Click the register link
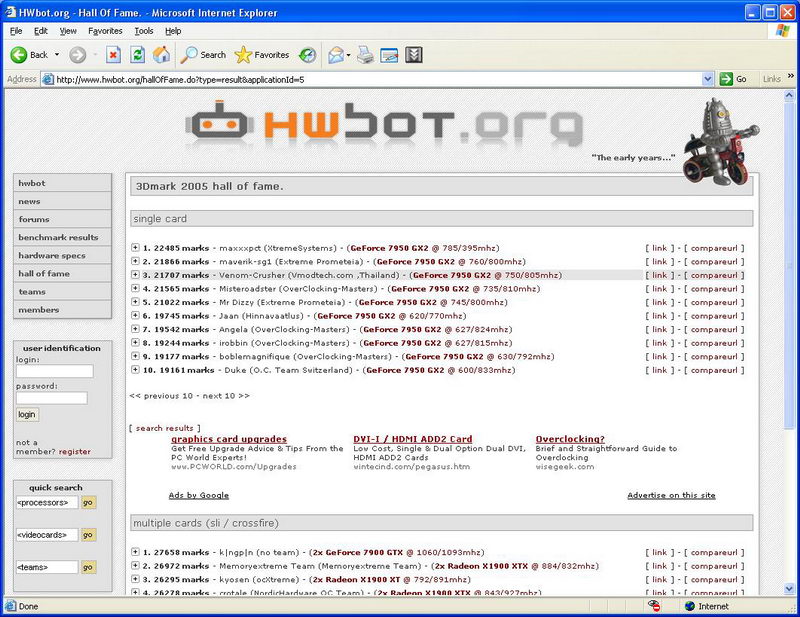 click(74, 452)
